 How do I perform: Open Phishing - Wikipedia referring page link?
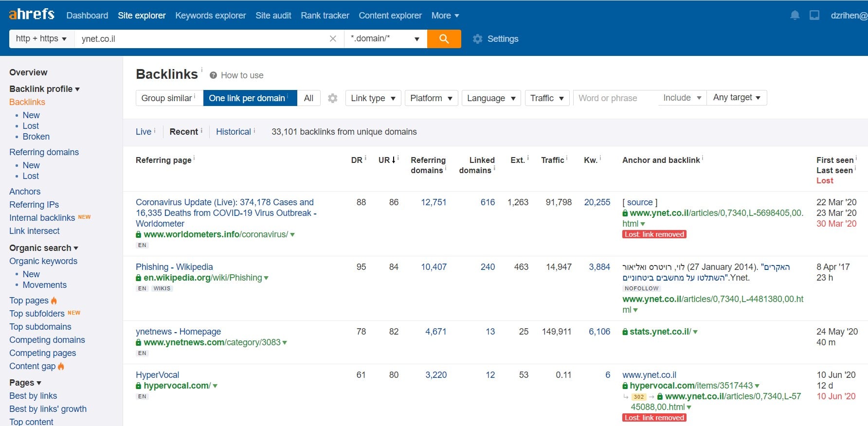coord(174,267)
